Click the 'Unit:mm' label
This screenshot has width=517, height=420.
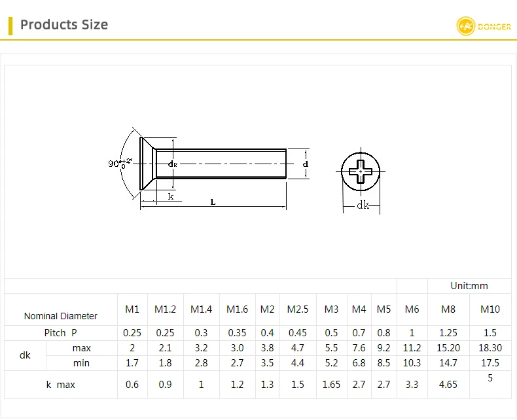point(469,286)
